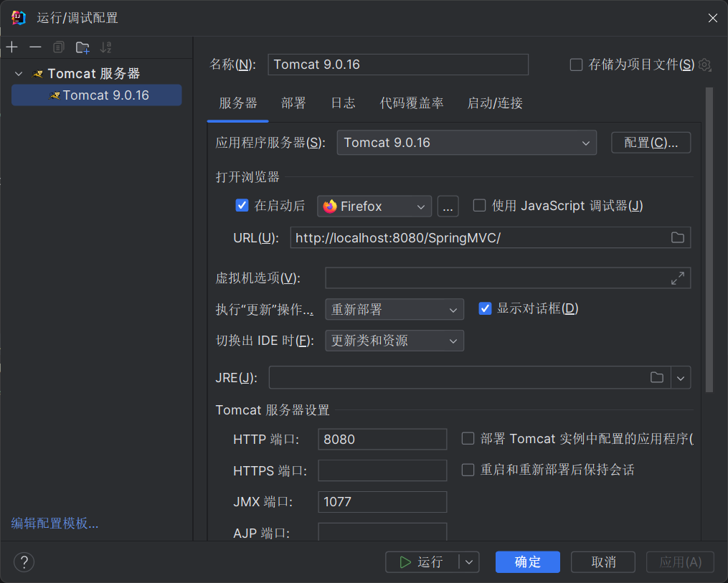Click the IntelliJ logo in the title bar

[19, 18]
